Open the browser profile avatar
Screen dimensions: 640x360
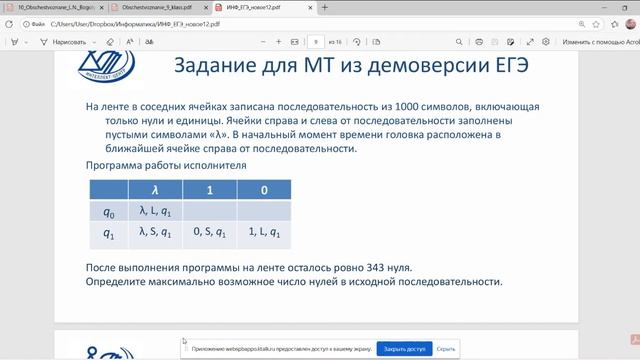631,24
